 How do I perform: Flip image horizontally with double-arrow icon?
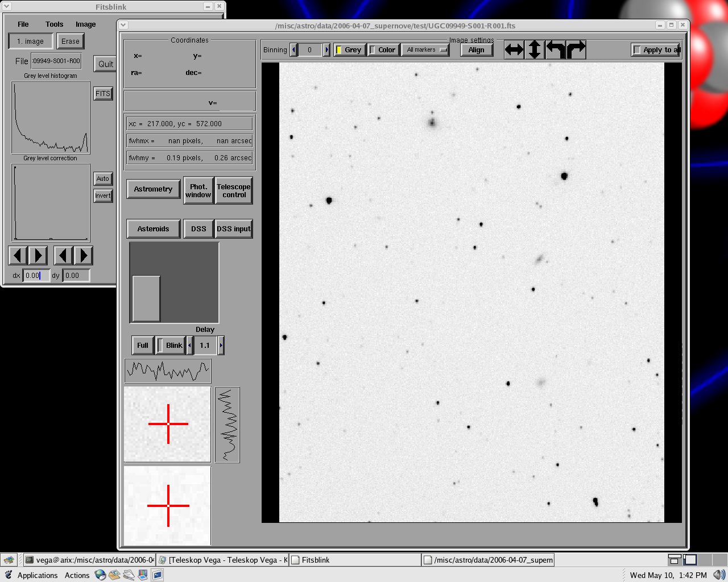(x=514, y=49)
